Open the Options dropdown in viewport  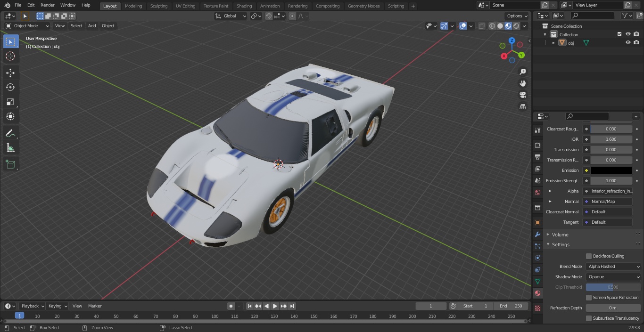click(517, 16)
